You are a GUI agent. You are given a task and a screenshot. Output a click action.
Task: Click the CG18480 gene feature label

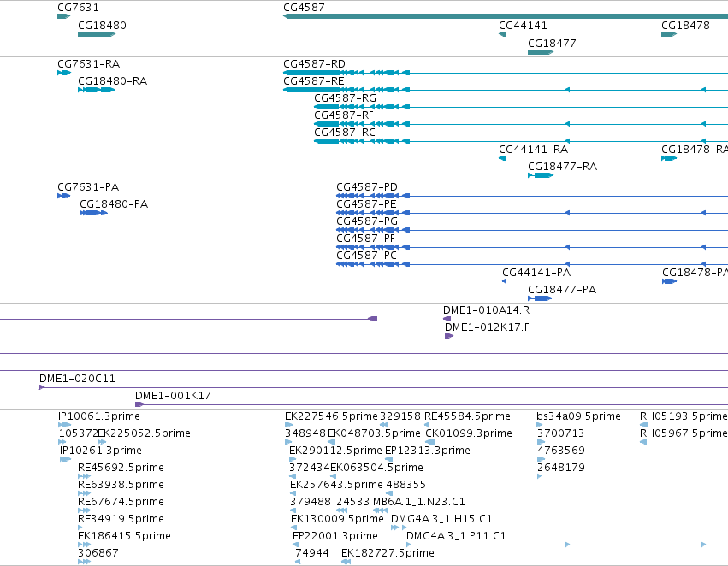click(x=102, y=26)
